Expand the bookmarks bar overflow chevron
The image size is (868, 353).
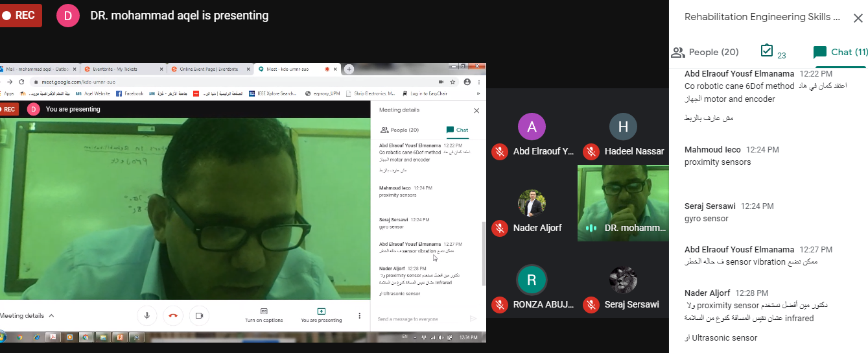(478, 93)
